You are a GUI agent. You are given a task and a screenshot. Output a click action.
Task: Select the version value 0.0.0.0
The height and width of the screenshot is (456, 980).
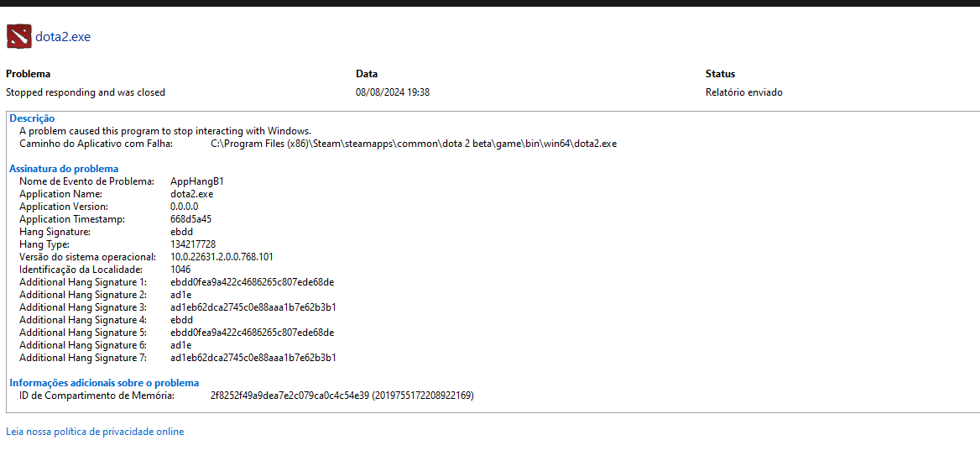click(185, 207)
